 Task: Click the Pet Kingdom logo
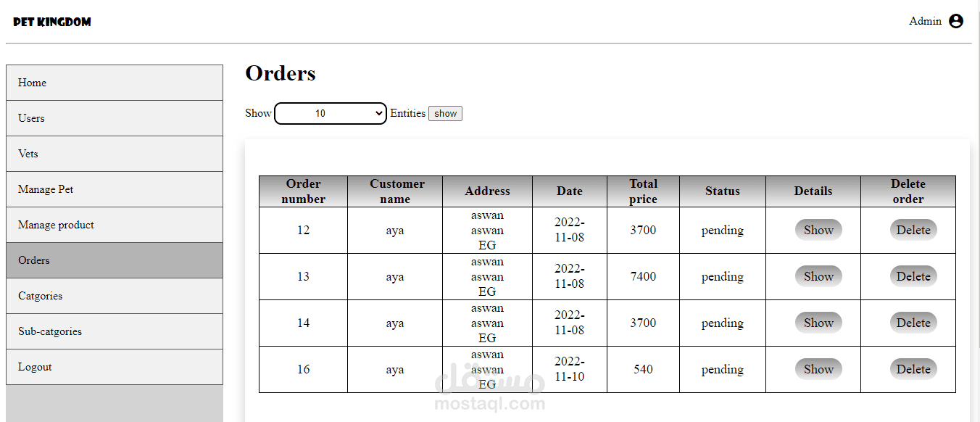pos(52,22)
